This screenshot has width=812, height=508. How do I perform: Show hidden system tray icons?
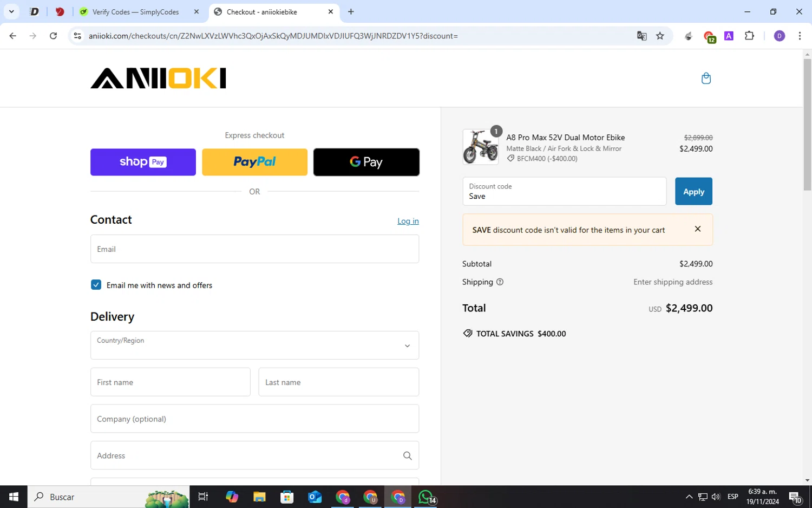click(689, 497)
